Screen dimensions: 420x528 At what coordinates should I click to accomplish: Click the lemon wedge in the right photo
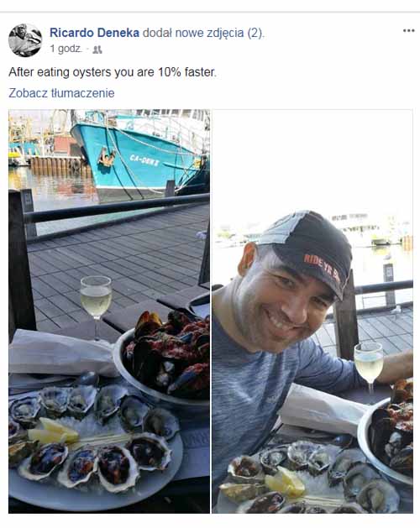(x=285, y=482)
